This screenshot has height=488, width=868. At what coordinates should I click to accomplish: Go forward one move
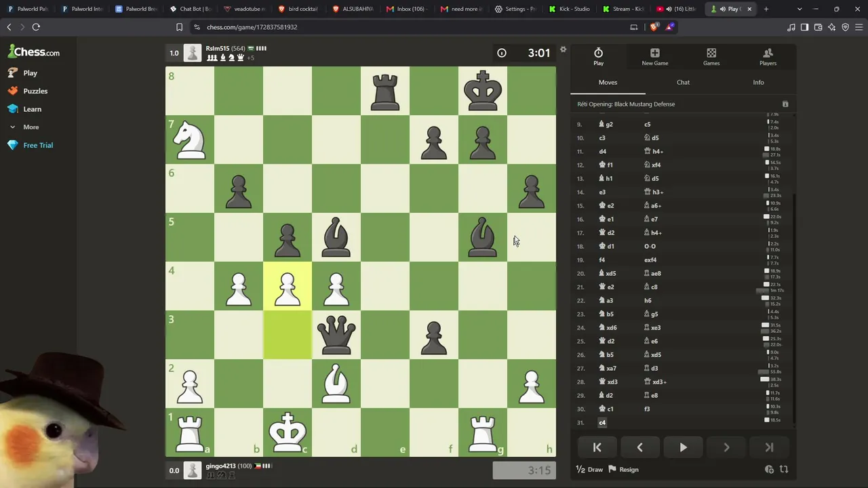(726, 447)
